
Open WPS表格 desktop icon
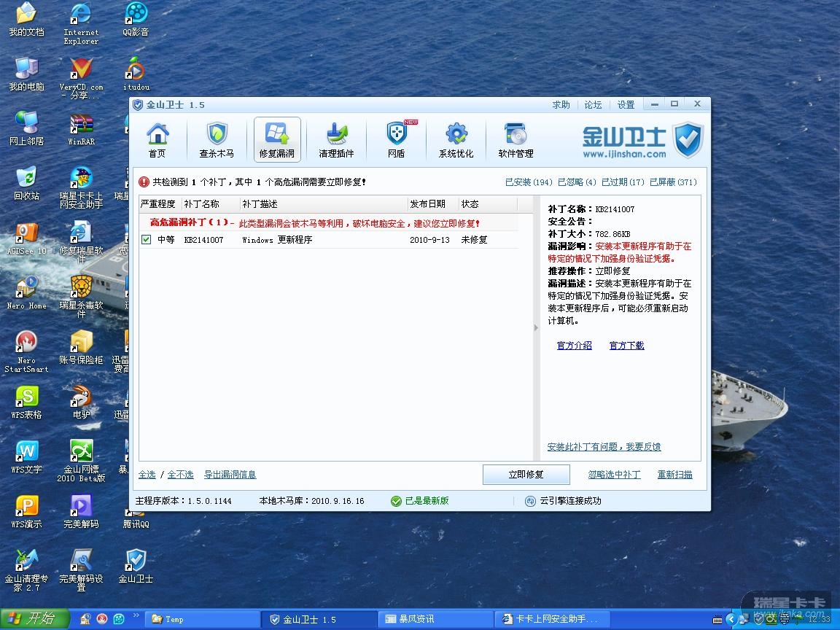pyautogui.click(x=26, y=402)
